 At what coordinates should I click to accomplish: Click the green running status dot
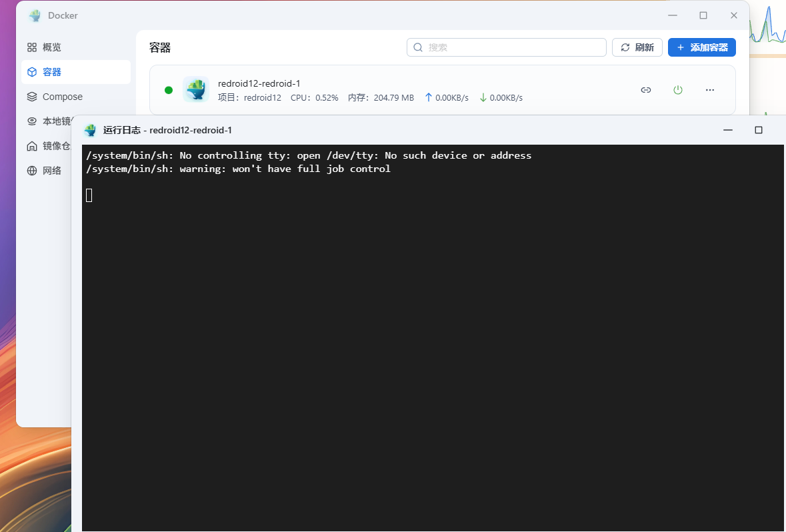[x=169, y=90]
